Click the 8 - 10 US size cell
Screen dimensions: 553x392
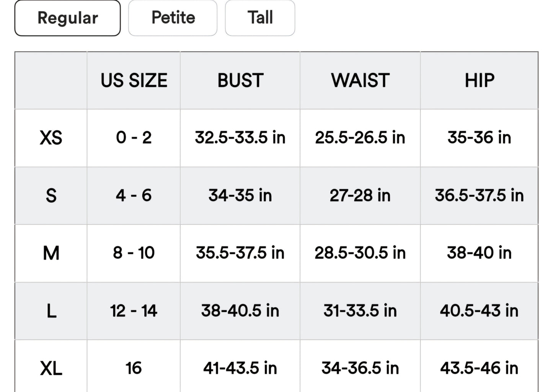pyautogui.click(x=134, y=253)
